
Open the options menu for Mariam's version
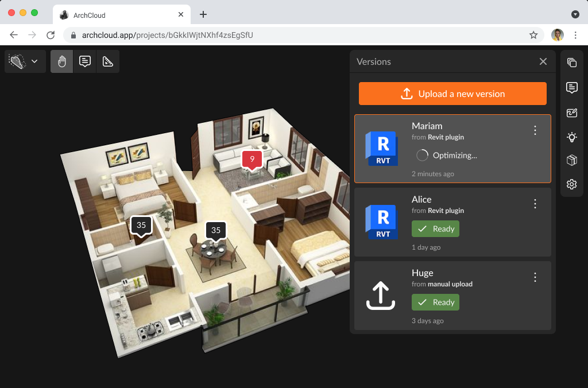click(535, 130)
